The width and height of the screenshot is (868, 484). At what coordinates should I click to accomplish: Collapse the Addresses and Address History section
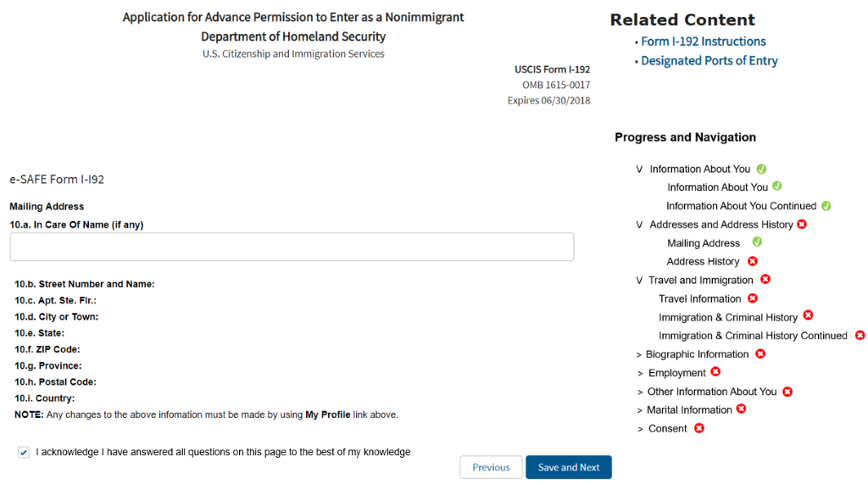click(639, 225)
